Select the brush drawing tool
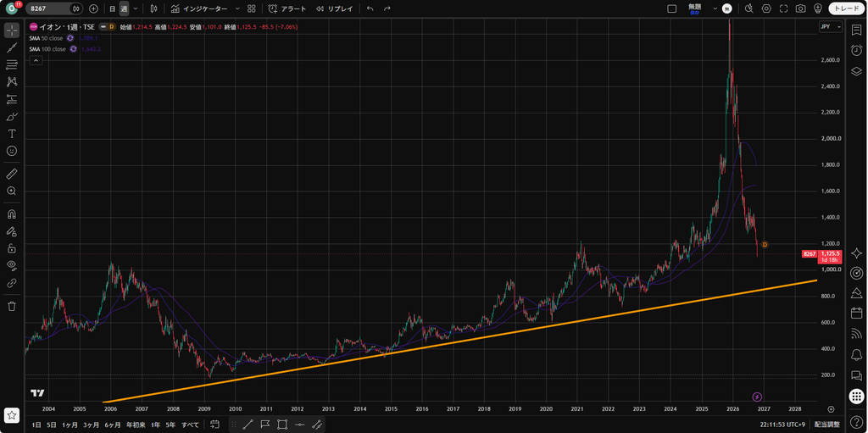The height and width of the screenshot is (433, 868). point(12,116)
